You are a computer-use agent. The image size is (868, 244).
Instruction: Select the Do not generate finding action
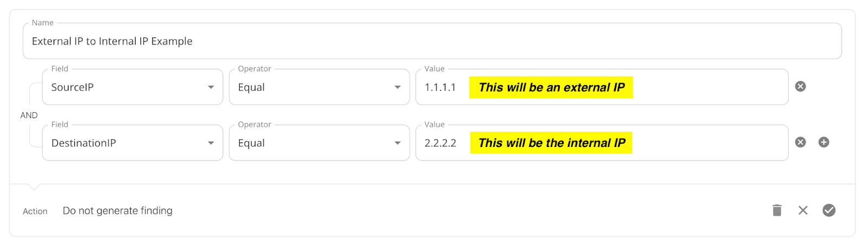coord(118,210)
